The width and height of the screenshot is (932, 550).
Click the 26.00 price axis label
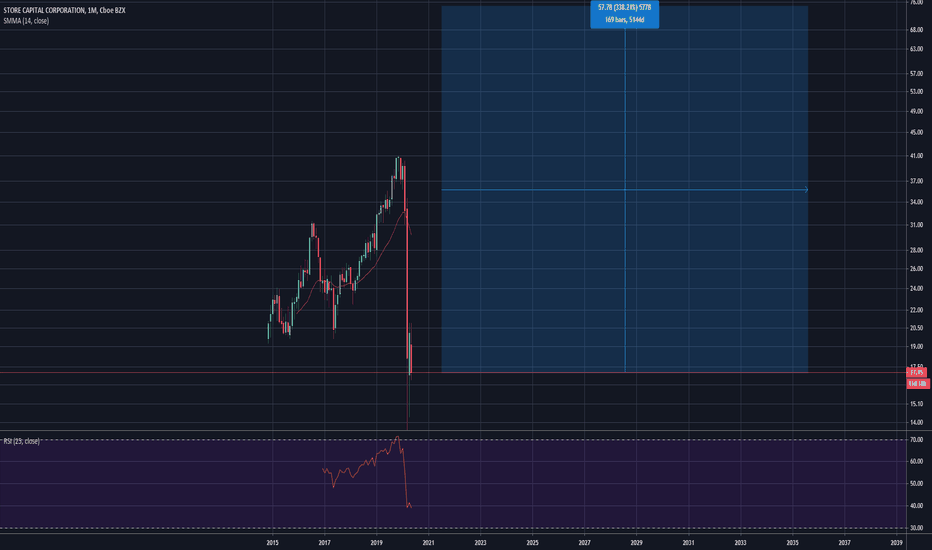pos(916,269)
